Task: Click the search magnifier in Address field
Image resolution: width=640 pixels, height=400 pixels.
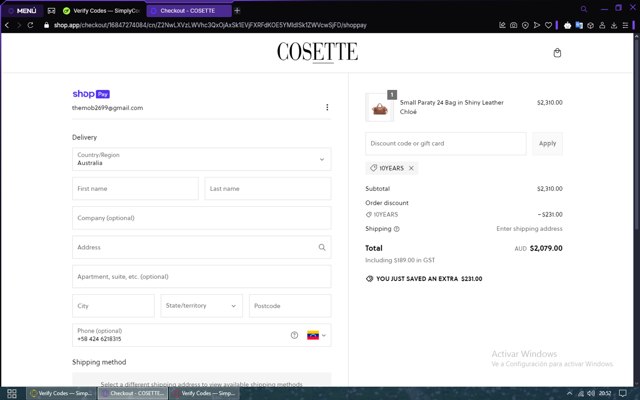Action: click(x=322, y=247)
